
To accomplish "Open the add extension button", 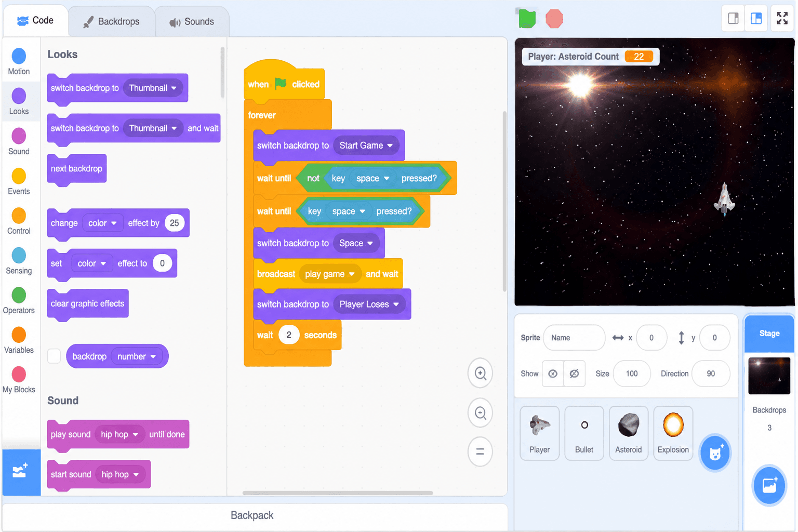I will (x=21, y=472).
